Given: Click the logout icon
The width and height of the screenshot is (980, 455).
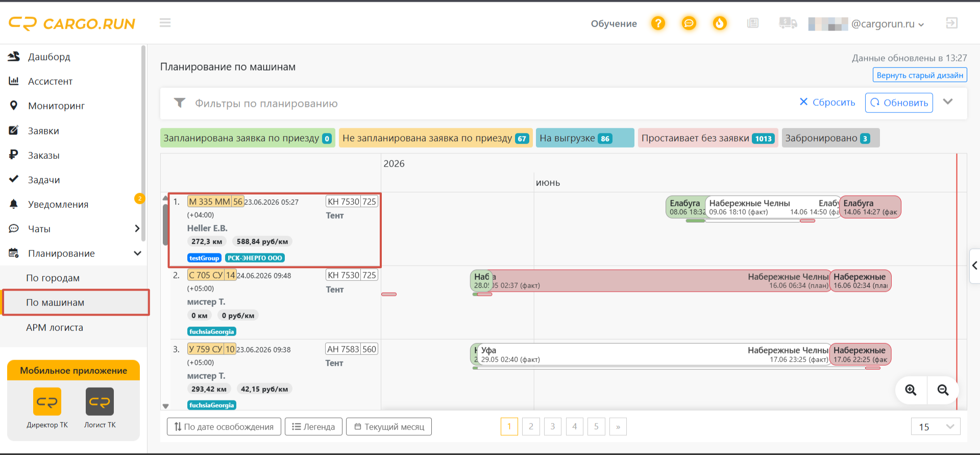Looking at the screenshot, I should pyautogui.click(x=951, y=23).
